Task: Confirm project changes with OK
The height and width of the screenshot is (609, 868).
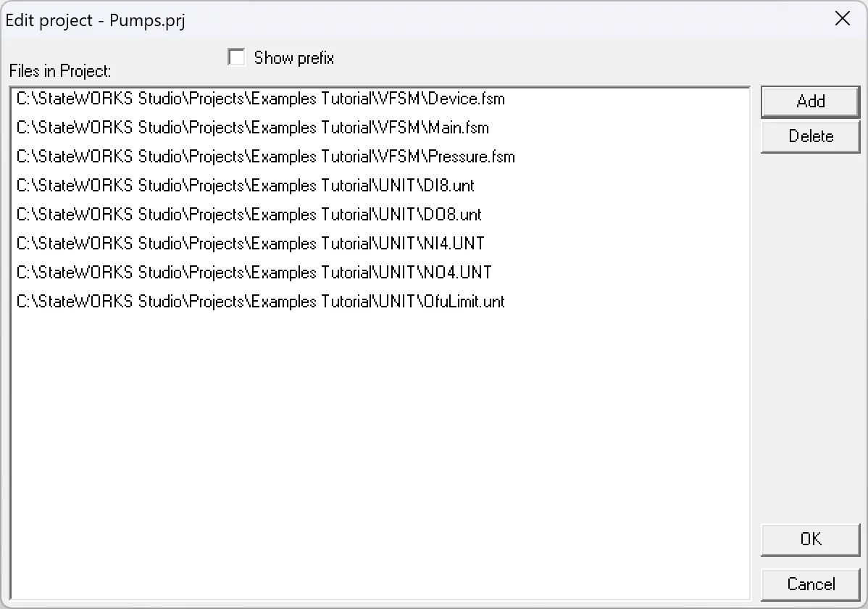Action: (x=810, y=539)
